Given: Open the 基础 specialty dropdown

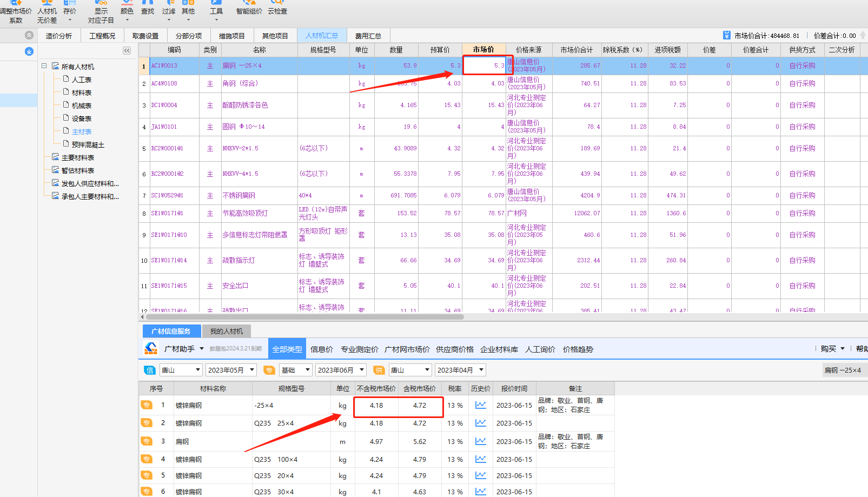Looking at the screenshot, I should click(x=296, y=370).
